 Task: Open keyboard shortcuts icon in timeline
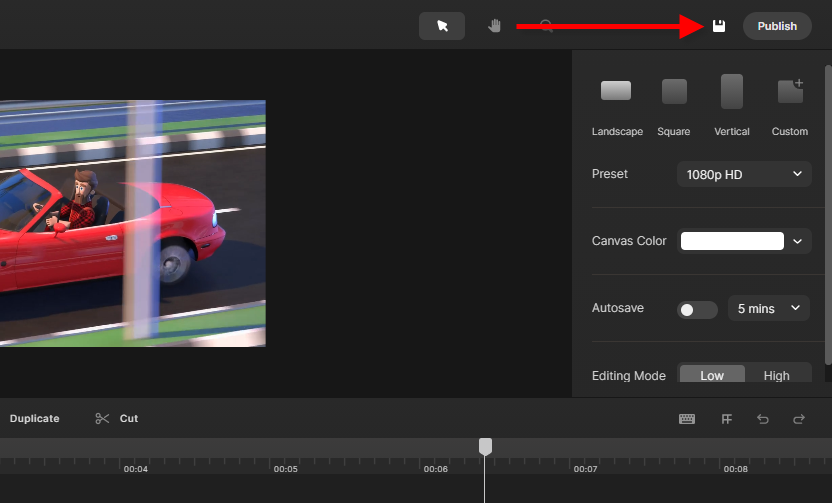click(x=687, y=419)
